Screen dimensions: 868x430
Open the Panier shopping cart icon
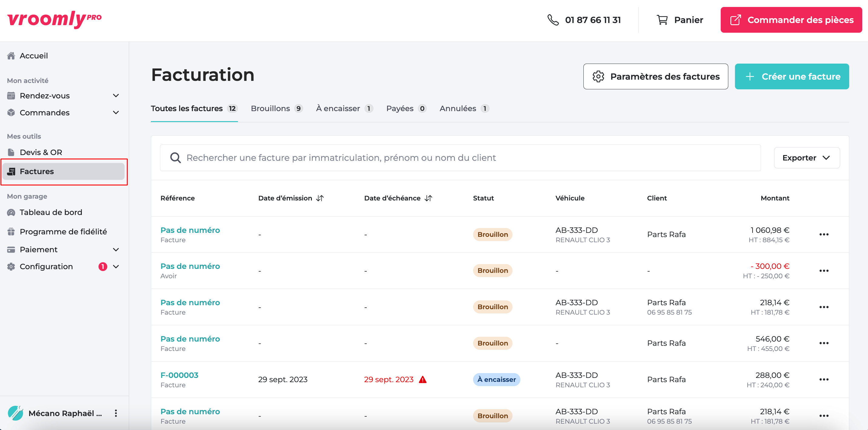point(662,20)
